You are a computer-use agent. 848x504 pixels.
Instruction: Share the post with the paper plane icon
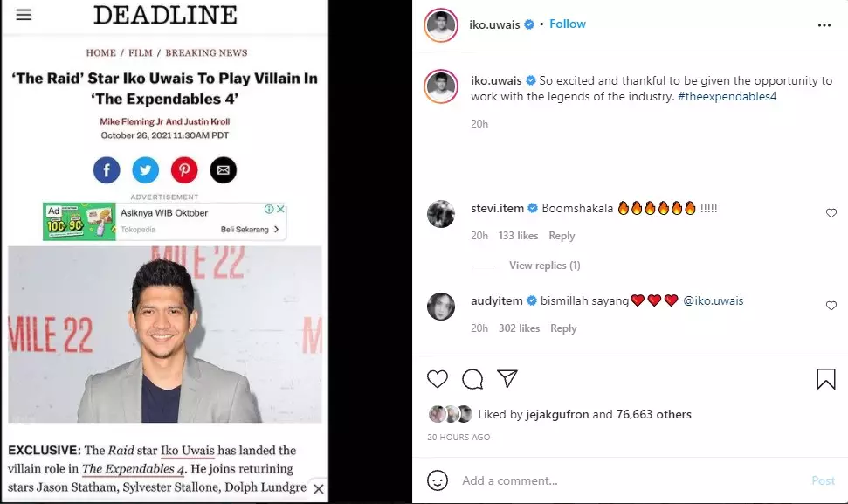point(507,378)
